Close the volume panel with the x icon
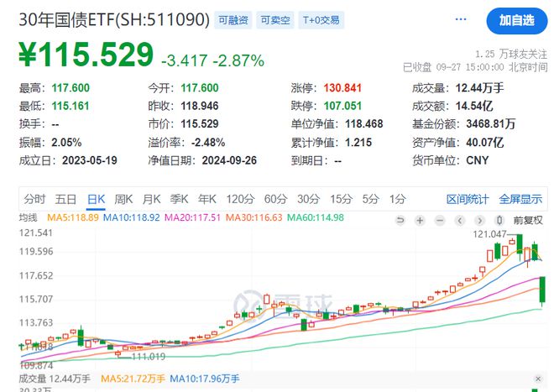 pyautogui.click(x=538, y=379)
